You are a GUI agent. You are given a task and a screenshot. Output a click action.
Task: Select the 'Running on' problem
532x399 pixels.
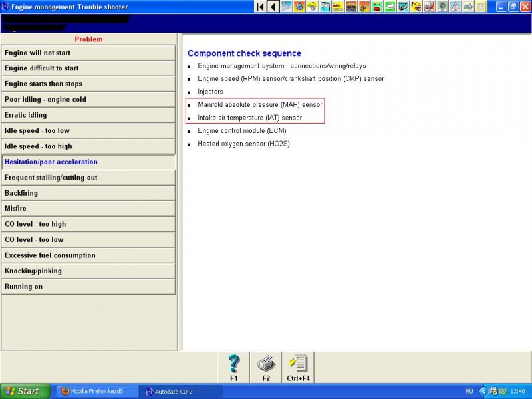tap(88, 287)
